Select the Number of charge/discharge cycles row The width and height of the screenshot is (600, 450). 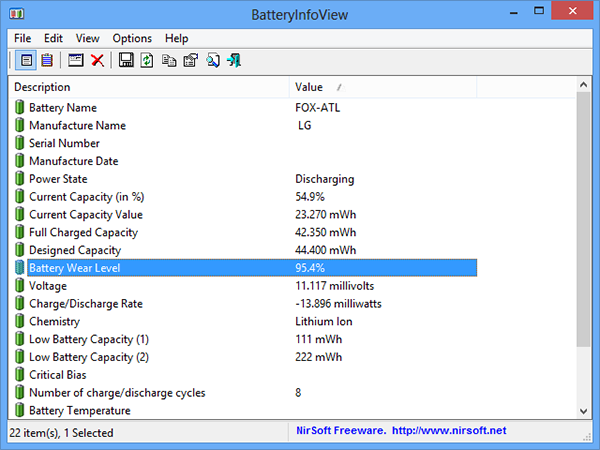[x=243, y=392]
